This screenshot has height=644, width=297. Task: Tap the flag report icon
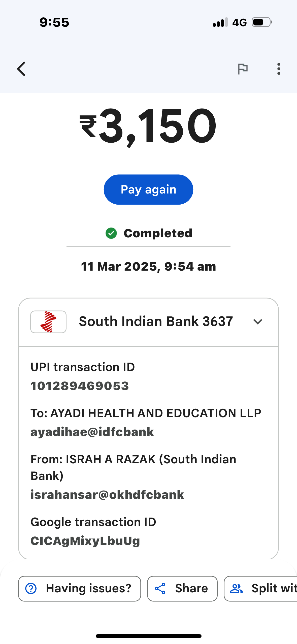click(243, 69)
